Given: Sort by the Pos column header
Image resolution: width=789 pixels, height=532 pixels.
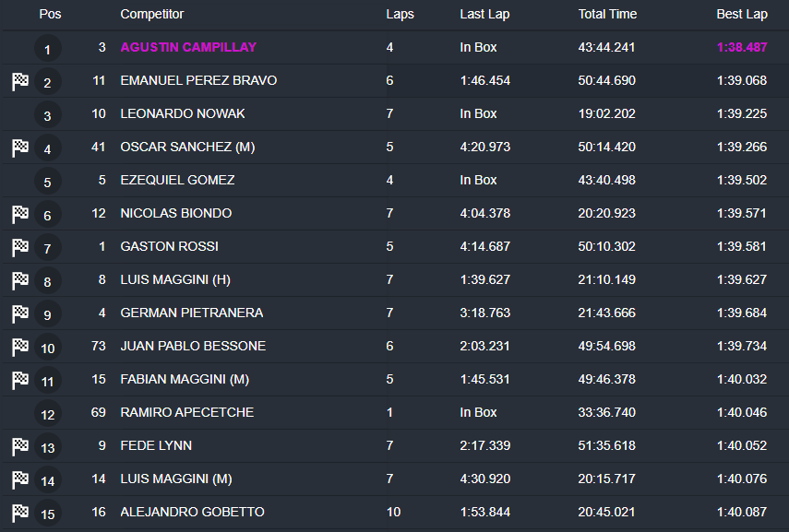Looking at the screenshot, I should pyautogui.click(x=50, y=15).
